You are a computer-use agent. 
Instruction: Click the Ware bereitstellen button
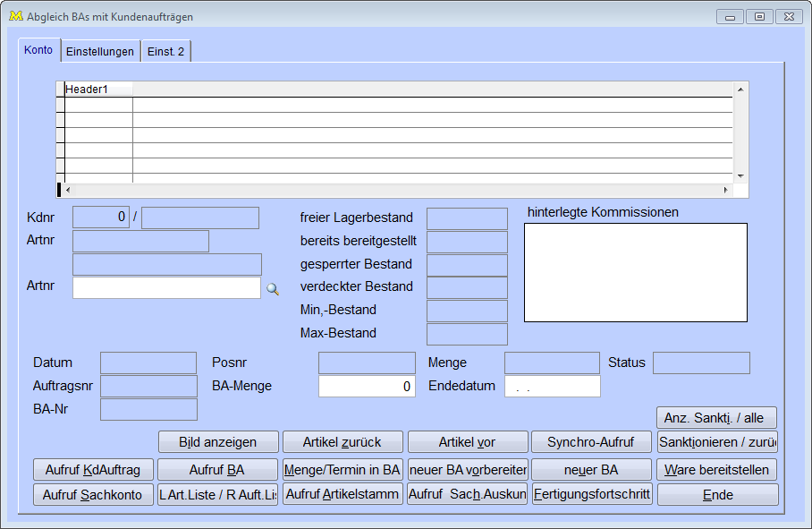717,470
